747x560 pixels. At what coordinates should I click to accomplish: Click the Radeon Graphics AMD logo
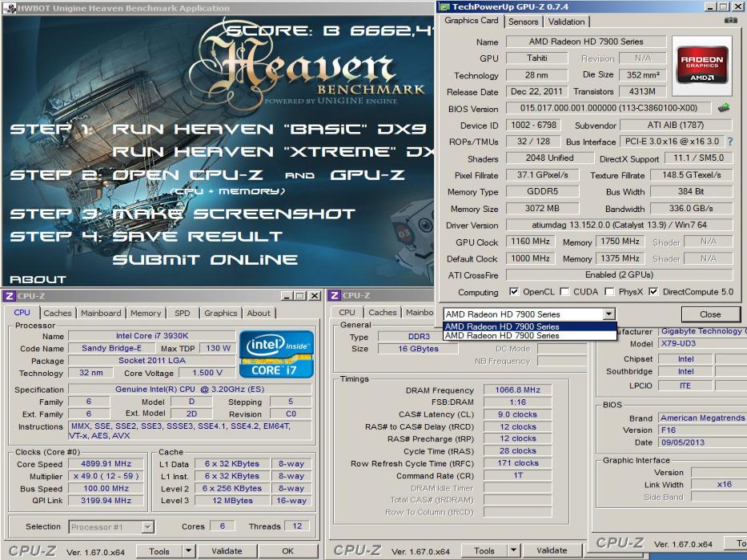701,65
